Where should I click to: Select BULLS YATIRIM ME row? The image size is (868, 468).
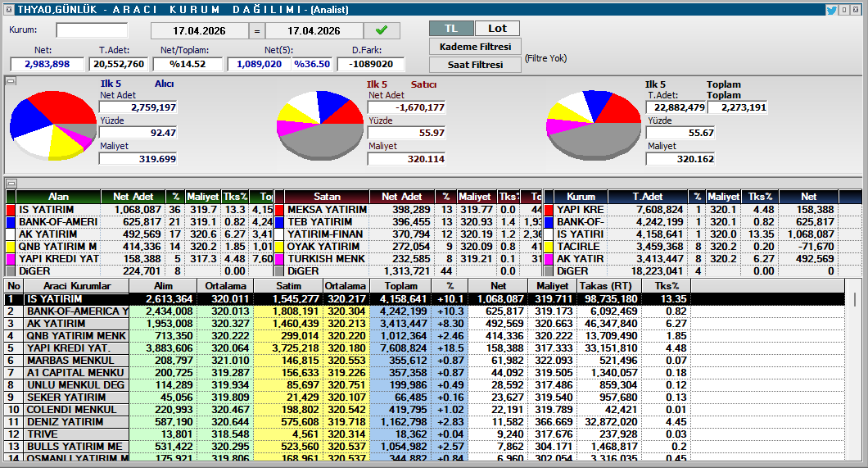point(425,447)
